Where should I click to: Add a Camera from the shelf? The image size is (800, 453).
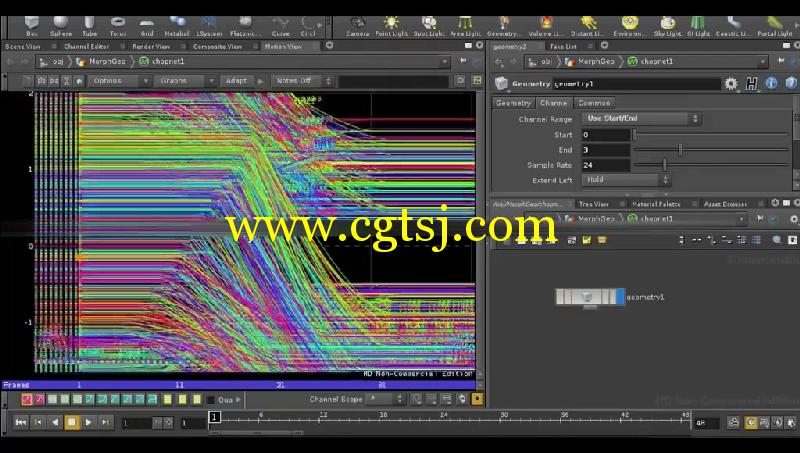pyautogui.click(x=357, y=26)
